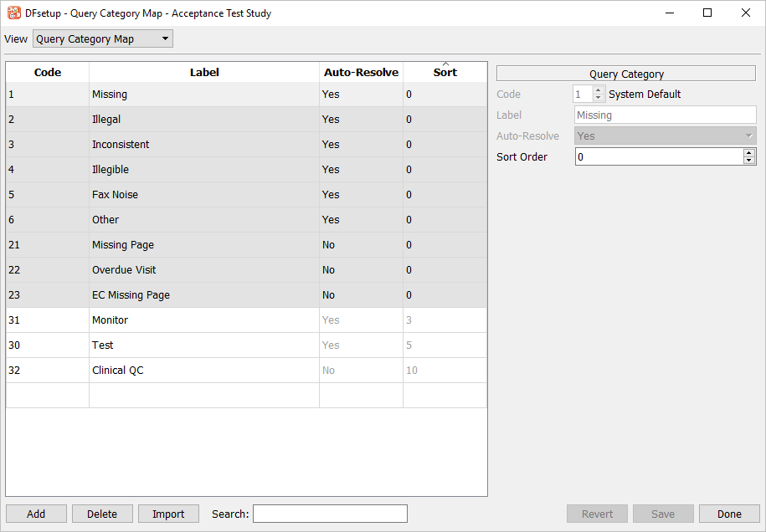Select the Clinical QC row

tap(117, 371)
